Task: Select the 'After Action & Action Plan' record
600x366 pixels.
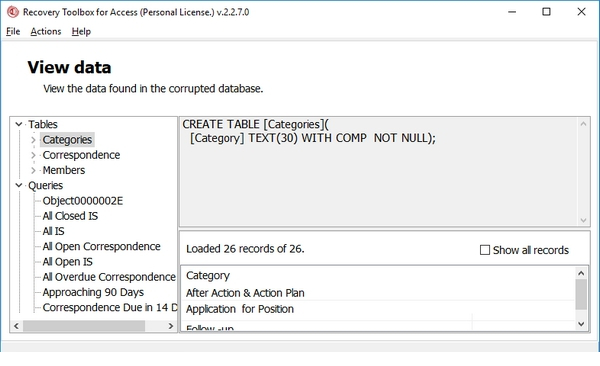Action: (x=245, y=293)
